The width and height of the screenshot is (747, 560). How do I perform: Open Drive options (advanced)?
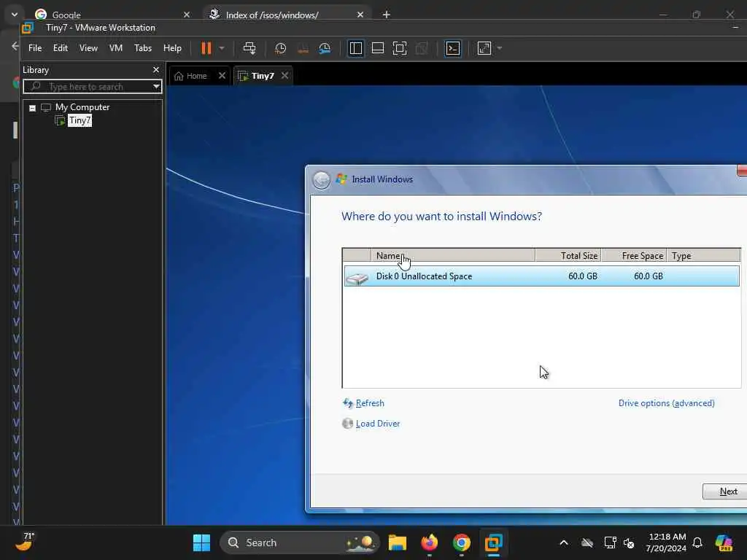click(x=666, y=402)
